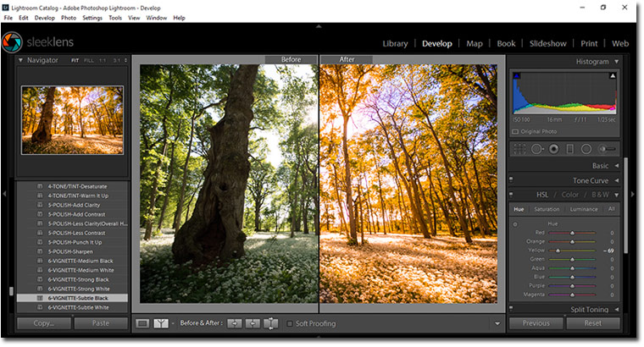Copy After settings to Before icon
The image size is (644, 347).
coord(253,323)
